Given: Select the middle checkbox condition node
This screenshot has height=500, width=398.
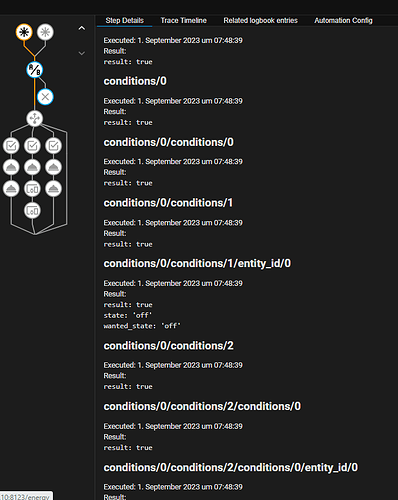Looking at the screenshot, I should [32, 146].
